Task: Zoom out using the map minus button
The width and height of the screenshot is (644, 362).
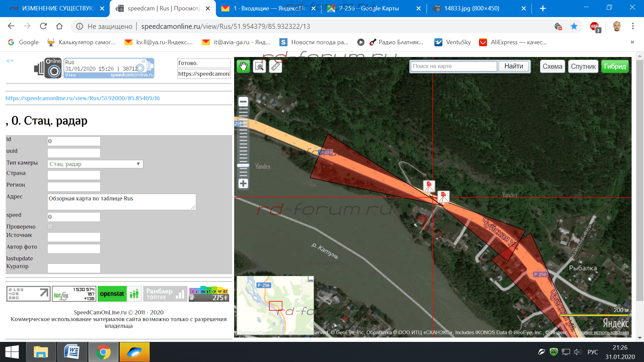Action: point(243,102)
